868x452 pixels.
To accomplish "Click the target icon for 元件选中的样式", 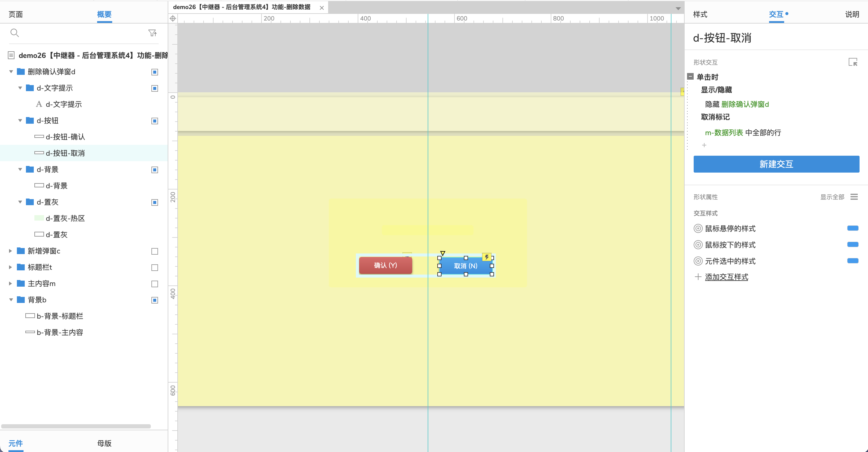I will (x=698, y=261).
